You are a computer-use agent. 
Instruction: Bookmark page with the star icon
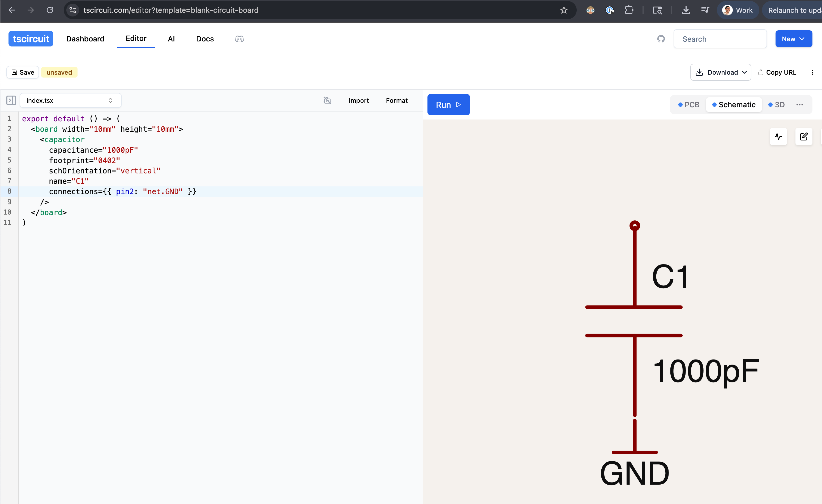[563, 10]
